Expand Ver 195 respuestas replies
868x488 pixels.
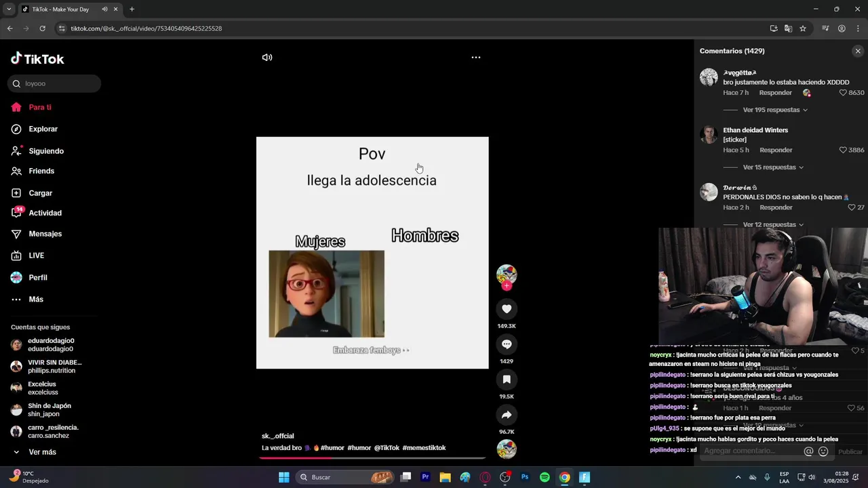(775, 110)
